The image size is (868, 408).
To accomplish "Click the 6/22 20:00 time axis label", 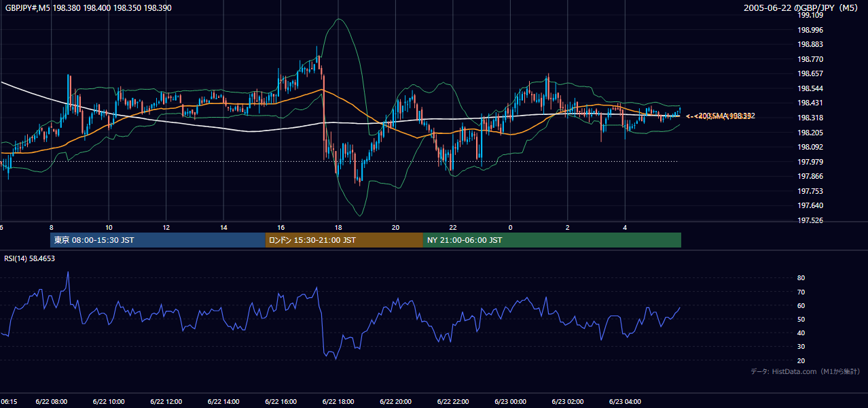I will [x=396, y=402].
